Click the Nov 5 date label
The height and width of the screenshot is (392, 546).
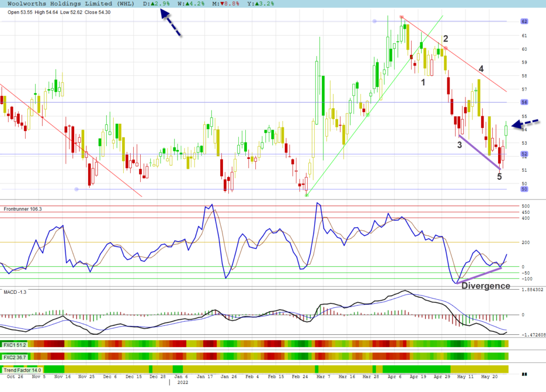38,377
